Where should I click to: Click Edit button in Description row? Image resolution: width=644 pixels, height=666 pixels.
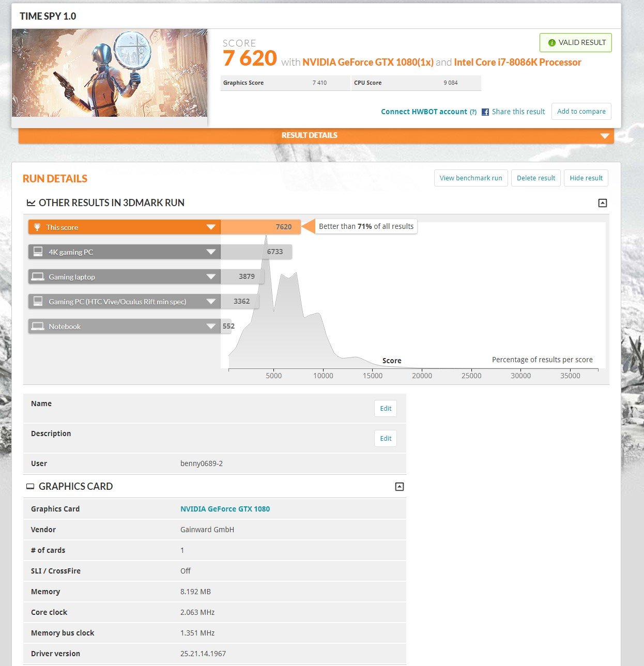click(386, 439)
